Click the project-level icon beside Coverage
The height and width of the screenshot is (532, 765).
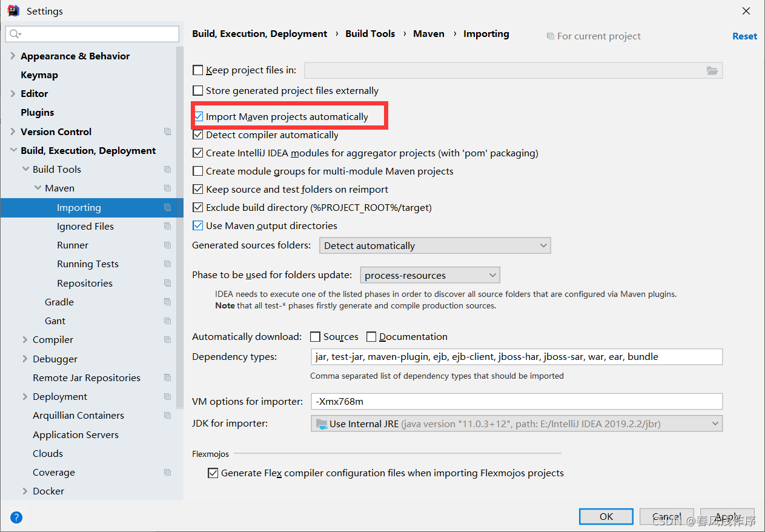pyautogui.click(x=168, y=472)
